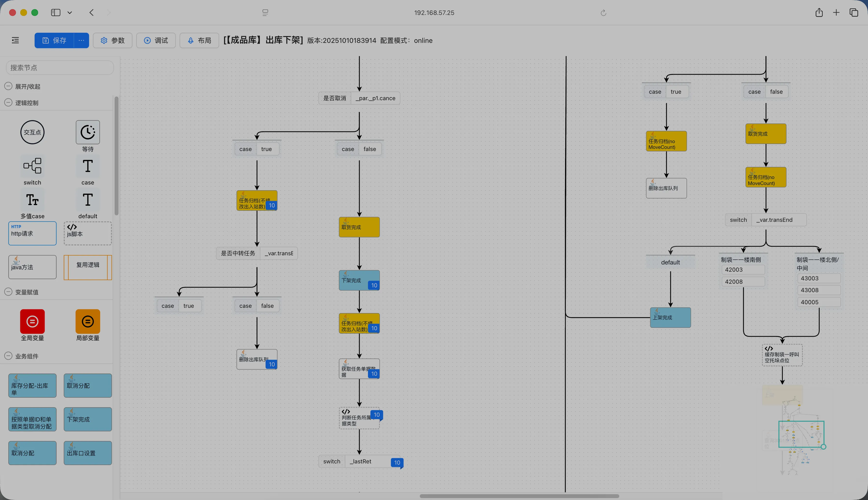Click value 42003 in case node
Screen dimensions: 868x500
click(743, 270)
